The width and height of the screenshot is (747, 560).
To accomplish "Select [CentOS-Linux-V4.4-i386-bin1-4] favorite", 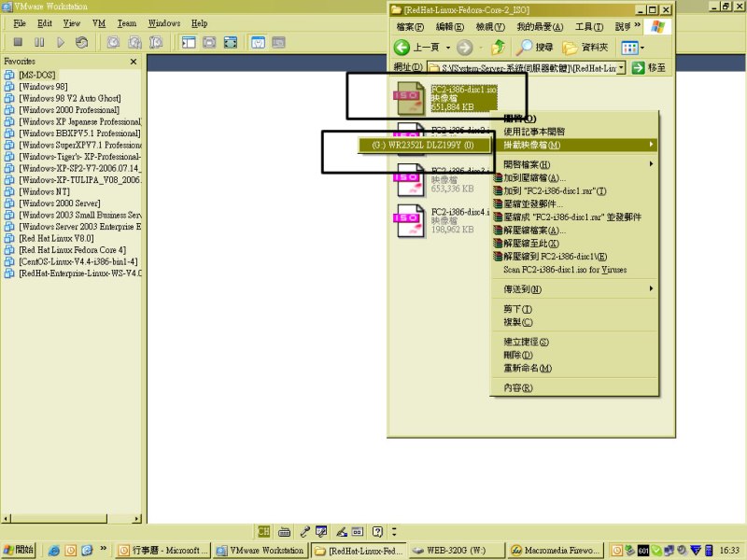I will (78, 261).
